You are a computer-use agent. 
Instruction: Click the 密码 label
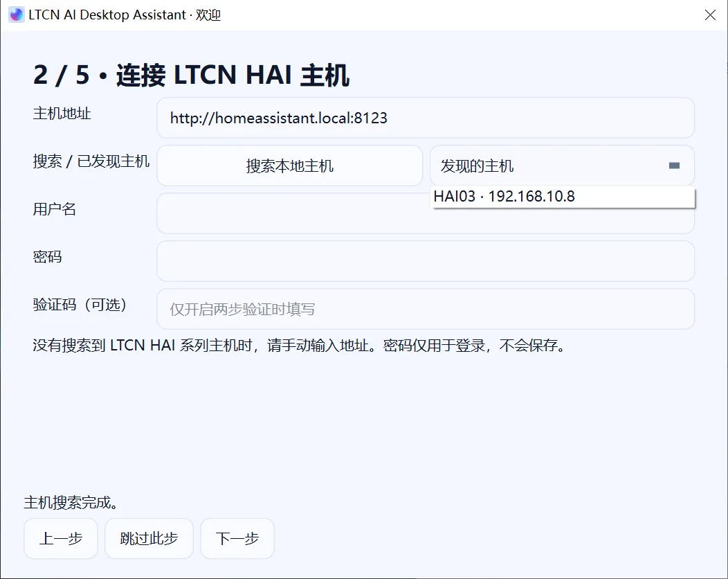click(47, 257)
